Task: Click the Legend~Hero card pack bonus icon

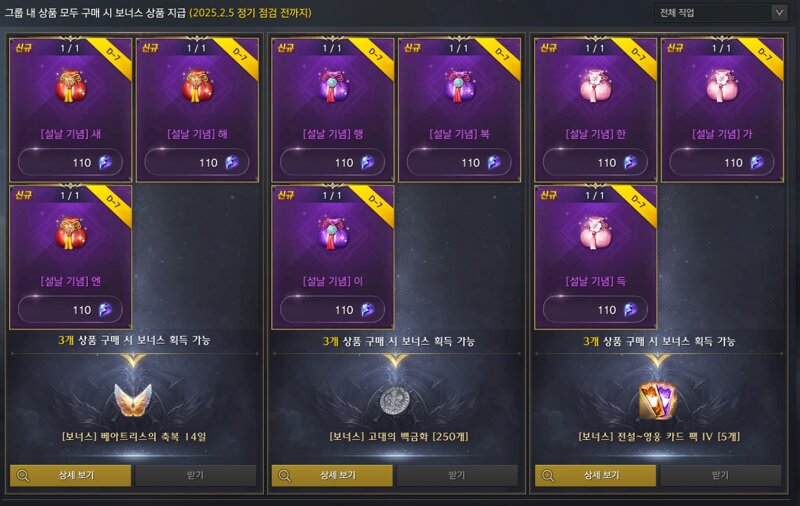Action: [658, 401]
